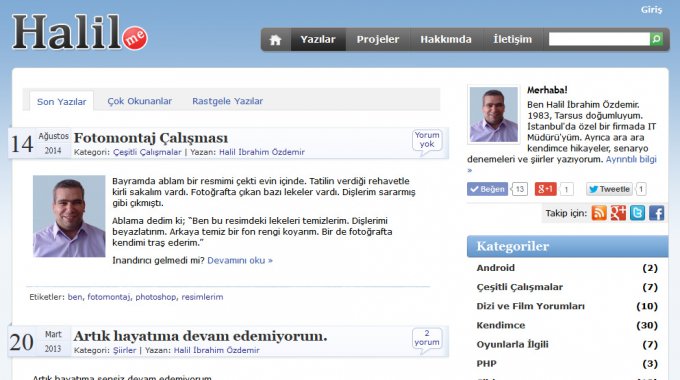Switch to Rastgele Yazılar tab
The width and height of the screenshot is (680, 380).
click(x=228, y=101)
